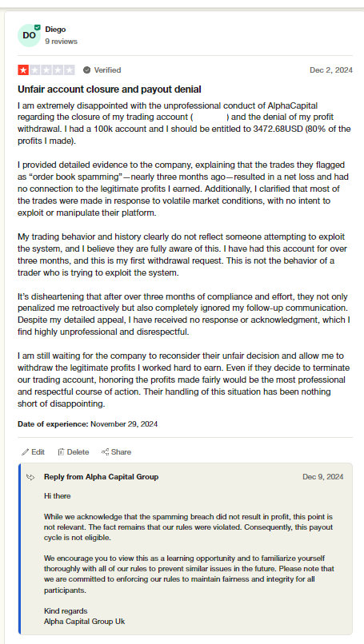Click the Share network icon
The height and width of the screenshot is (644, 364).
coord(105,451)
